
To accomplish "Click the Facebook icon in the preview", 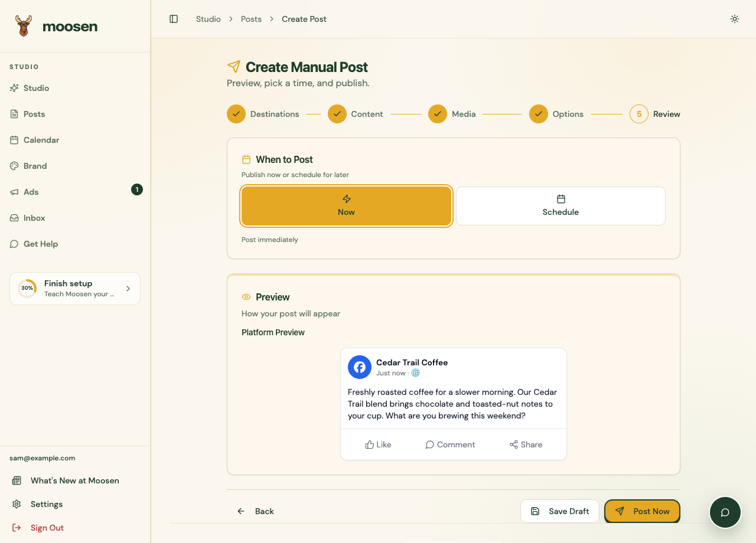I will click(360, 367).
